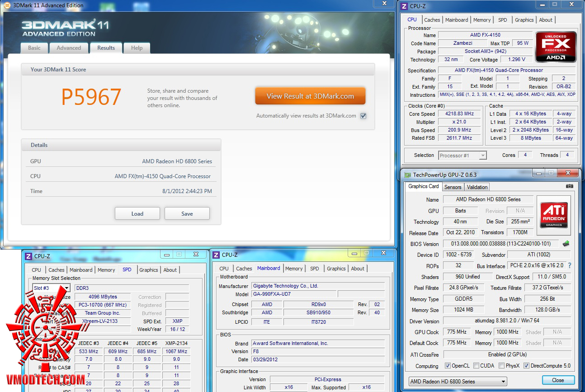Click the Memory Size value 1024 MB

click(x=463, y=310)
